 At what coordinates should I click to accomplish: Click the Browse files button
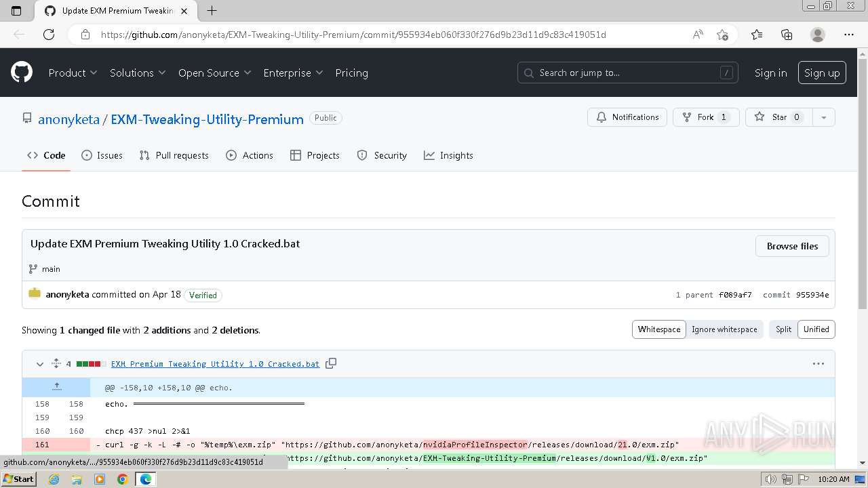tap(792, 246)
